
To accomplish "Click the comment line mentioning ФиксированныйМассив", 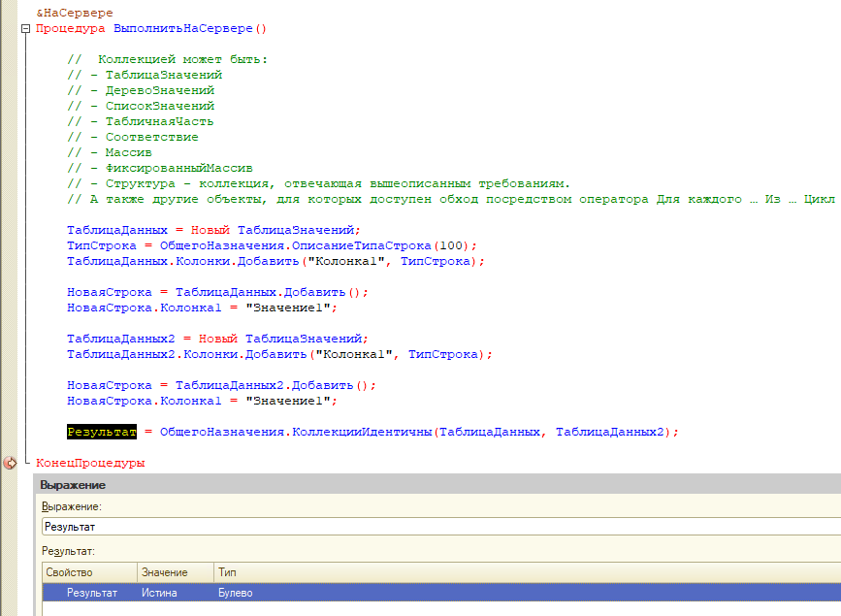I will tap(160, 168).
